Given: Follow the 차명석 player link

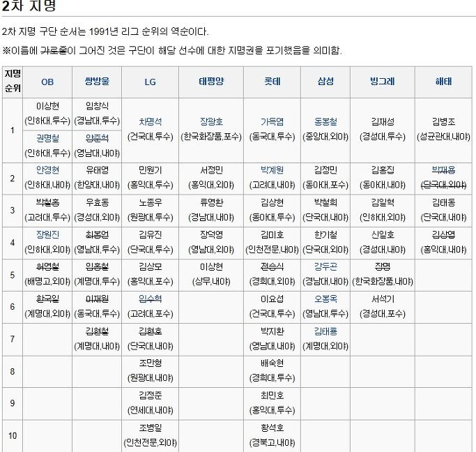Looking at the screenshot, I should point(151,122).
